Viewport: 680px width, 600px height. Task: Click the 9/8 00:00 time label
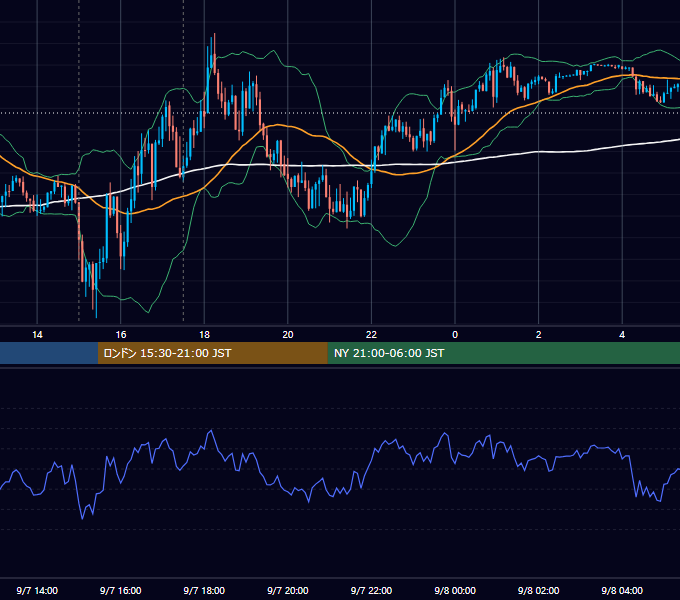(x=455, y=591)
